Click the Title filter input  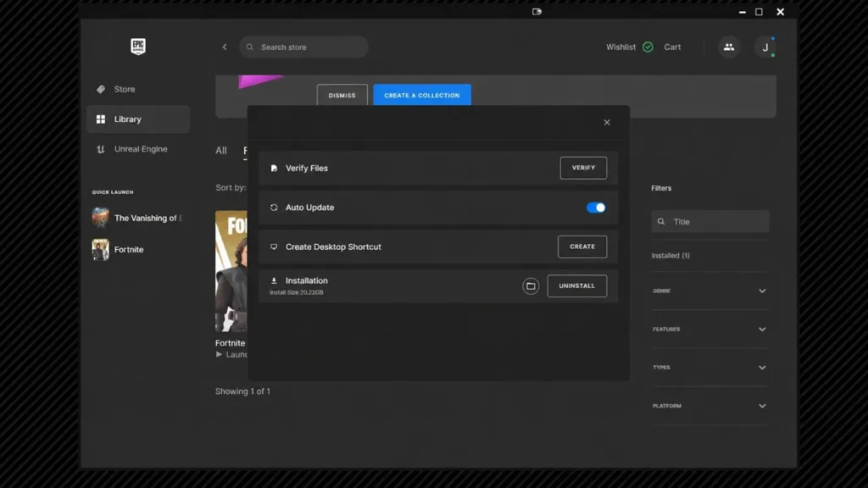(x=710, y=221)
